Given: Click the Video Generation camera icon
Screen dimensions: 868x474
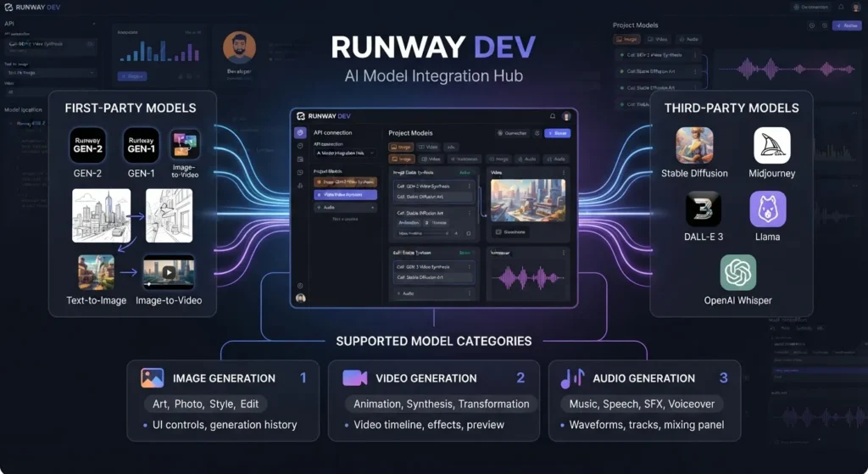Looking at the screenshot, I should tap(355, 377).
